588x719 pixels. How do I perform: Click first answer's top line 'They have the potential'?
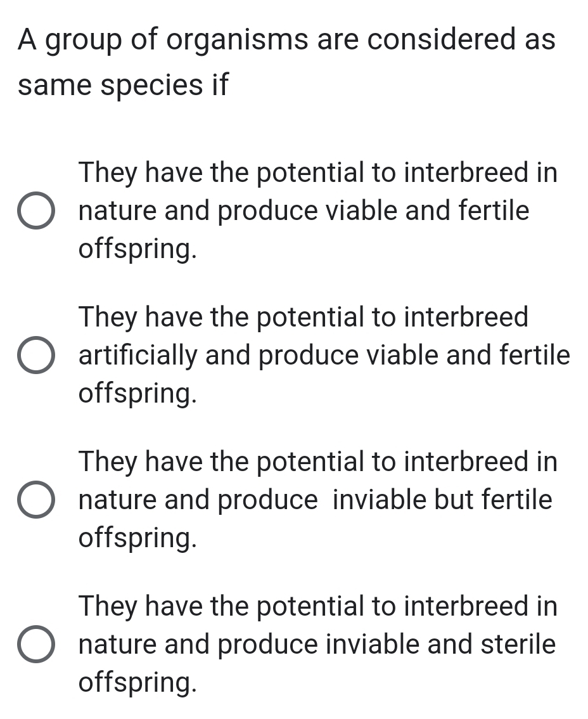point(317,172)
